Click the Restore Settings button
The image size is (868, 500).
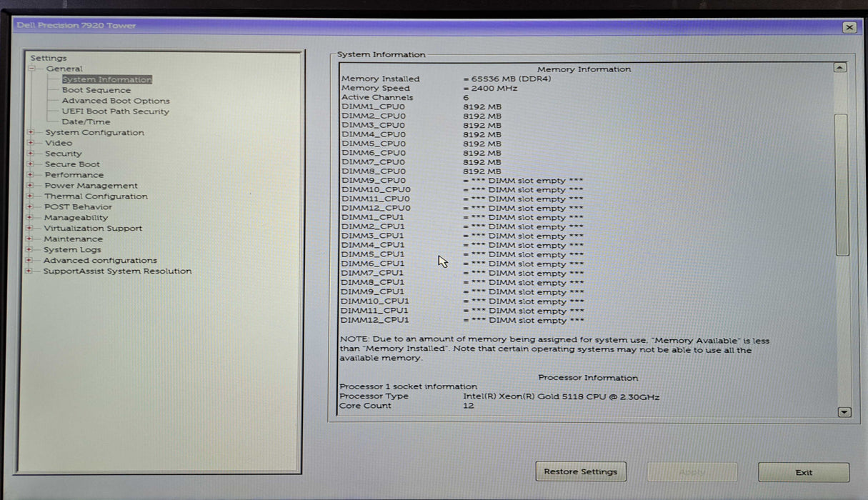580,471
